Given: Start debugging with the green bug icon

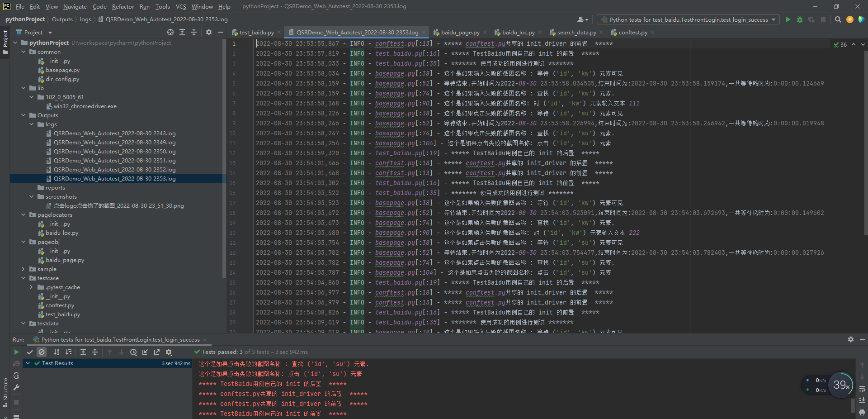Looking at the screenshot, I should pos(799,19).
